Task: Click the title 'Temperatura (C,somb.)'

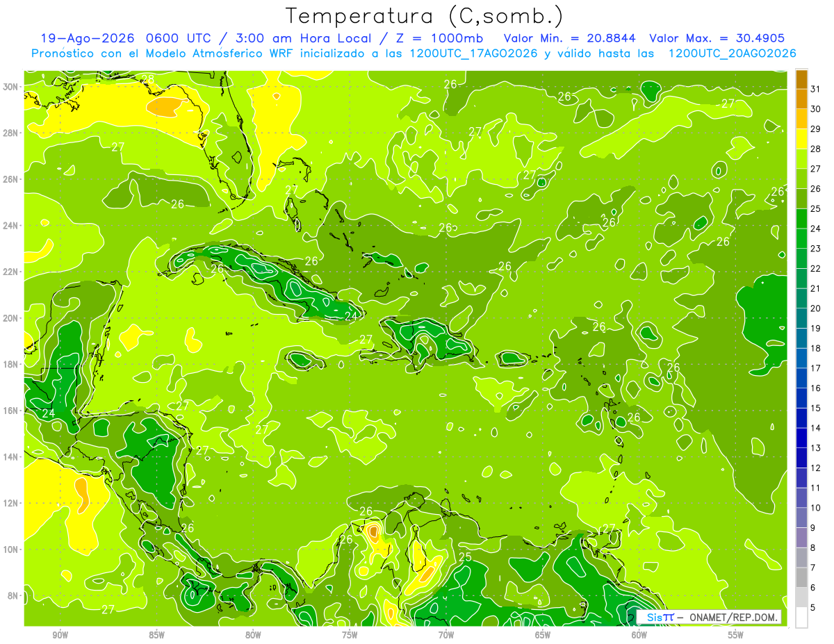Action: (424, 16)
